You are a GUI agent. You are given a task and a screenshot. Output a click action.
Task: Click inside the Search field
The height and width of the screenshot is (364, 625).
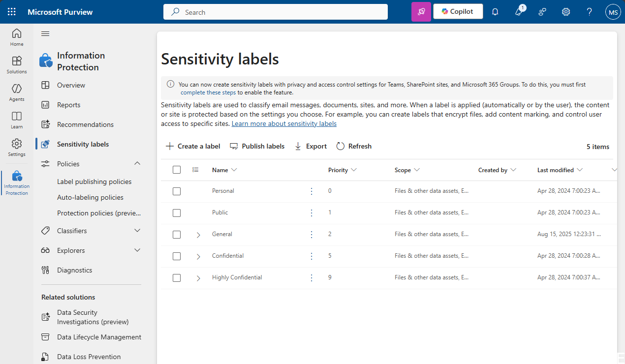[x=275, y=11]
